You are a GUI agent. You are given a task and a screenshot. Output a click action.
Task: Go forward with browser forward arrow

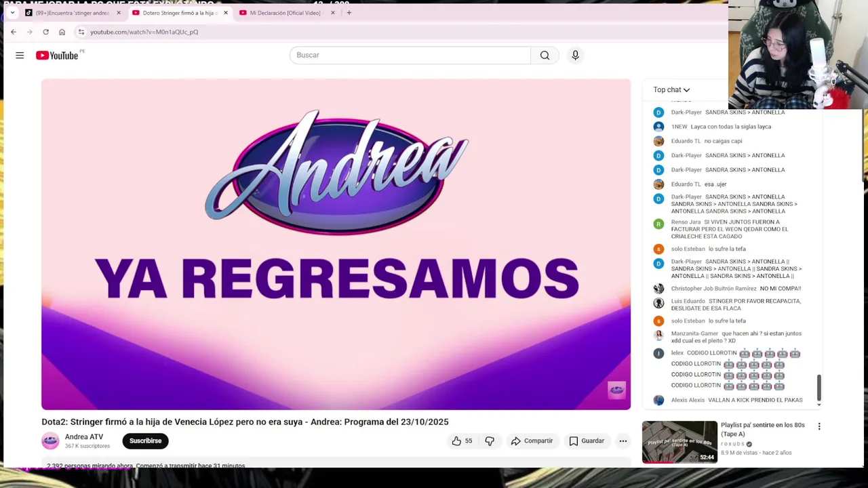click(x=29, y=32)
